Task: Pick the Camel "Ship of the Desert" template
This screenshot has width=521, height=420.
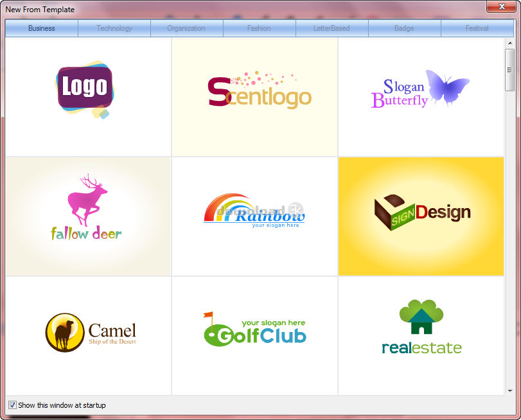Action: point(87,335)
